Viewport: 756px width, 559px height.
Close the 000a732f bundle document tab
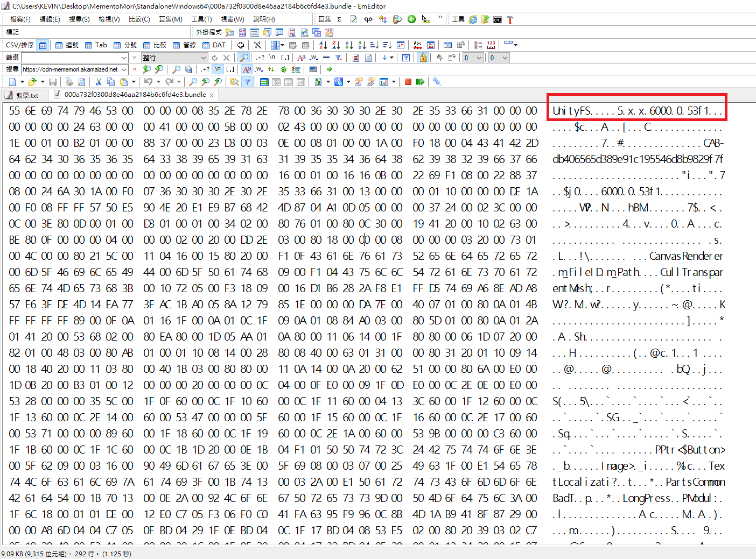click(x=212, y=95)
